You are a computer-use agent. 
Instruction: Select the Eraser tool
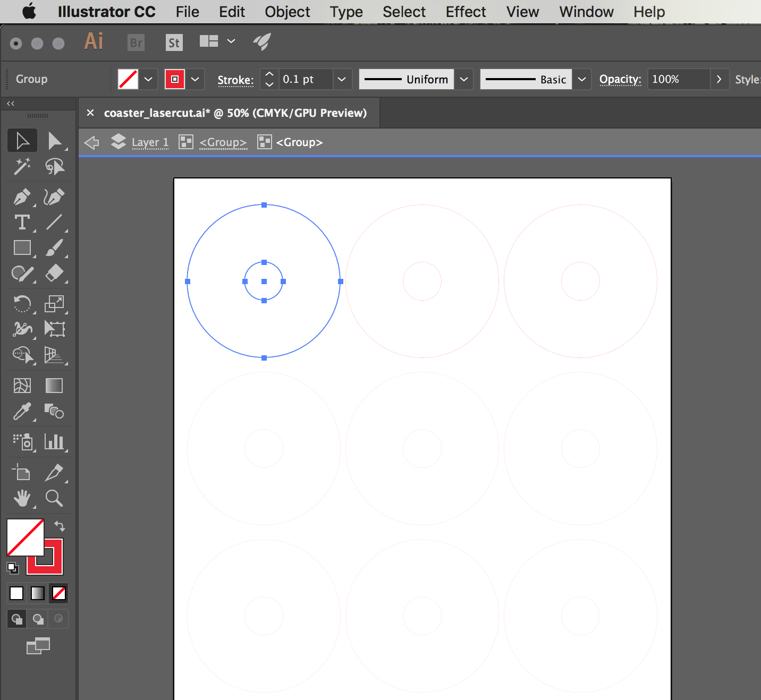(x=54, y=274)
